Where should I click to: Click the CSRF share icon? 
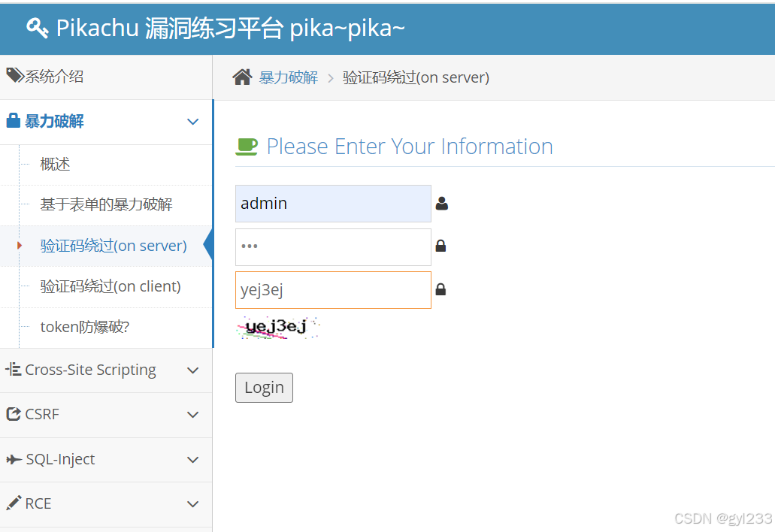(x=14, y=414)
